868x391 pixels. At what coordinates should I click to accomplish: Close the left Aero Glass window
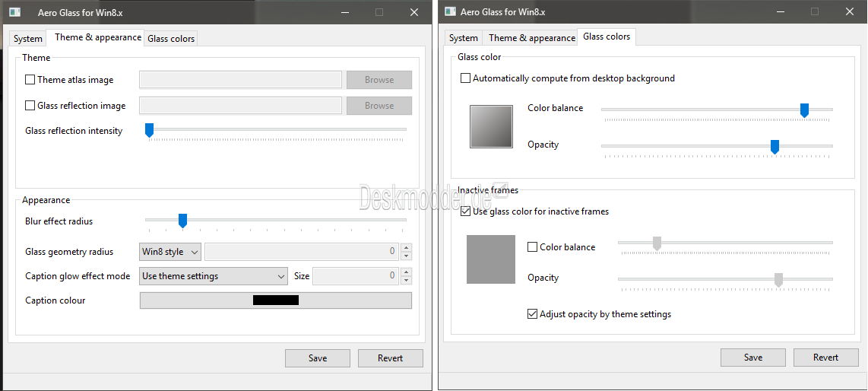coord(414,12)
